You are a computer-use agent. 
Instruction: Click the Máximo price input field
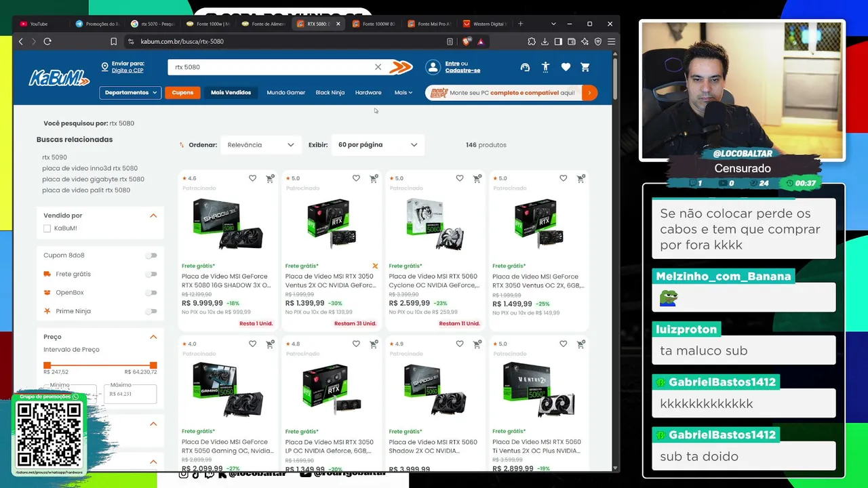(130, 394)
